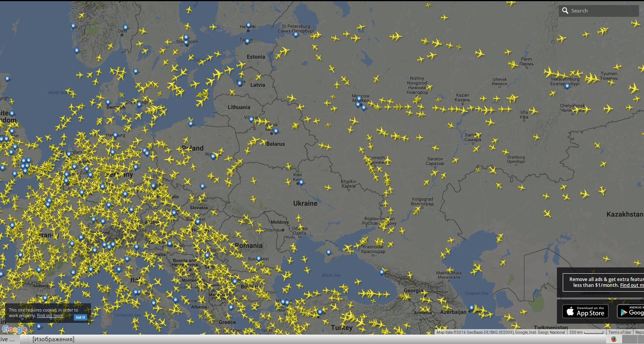Select the airport pin in Crimea
The height and width of the screenshot is (344, 644).
point(328,253)
